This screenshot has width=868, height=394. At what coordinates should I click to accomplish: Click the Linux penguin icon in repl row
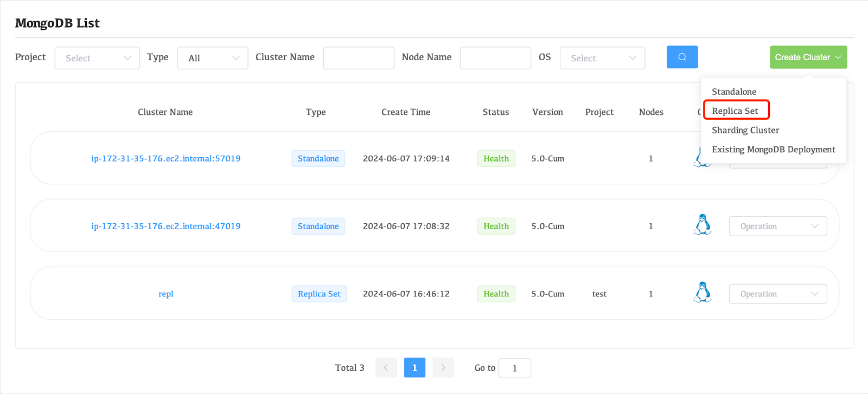coord(703,292)
